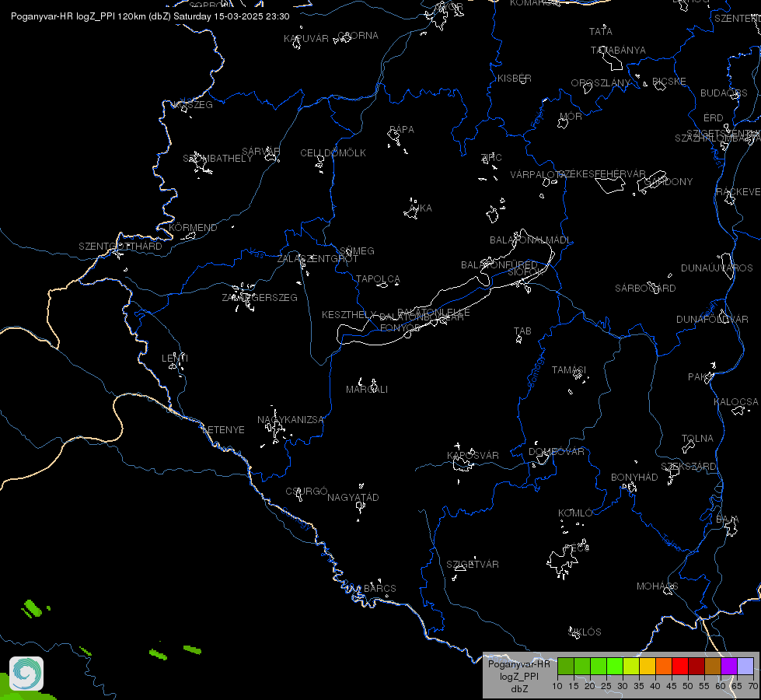
Task: Click the orange 40 dBZ legend swatch
Action: [x=664, y=667]
